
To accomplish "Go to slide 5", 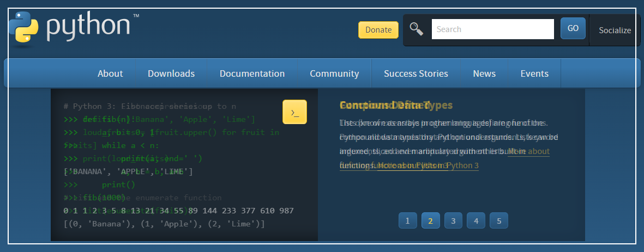I will point(499,220).
